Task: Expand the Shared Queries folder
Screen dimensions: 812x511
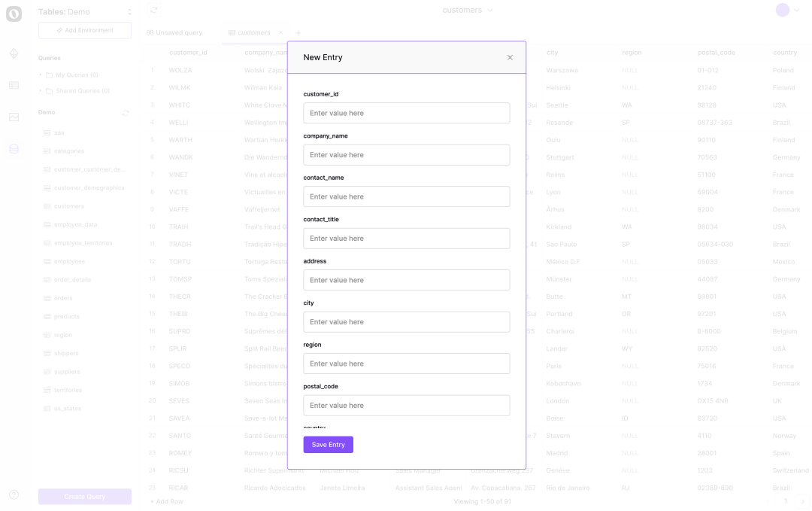Action: [41, 91]
